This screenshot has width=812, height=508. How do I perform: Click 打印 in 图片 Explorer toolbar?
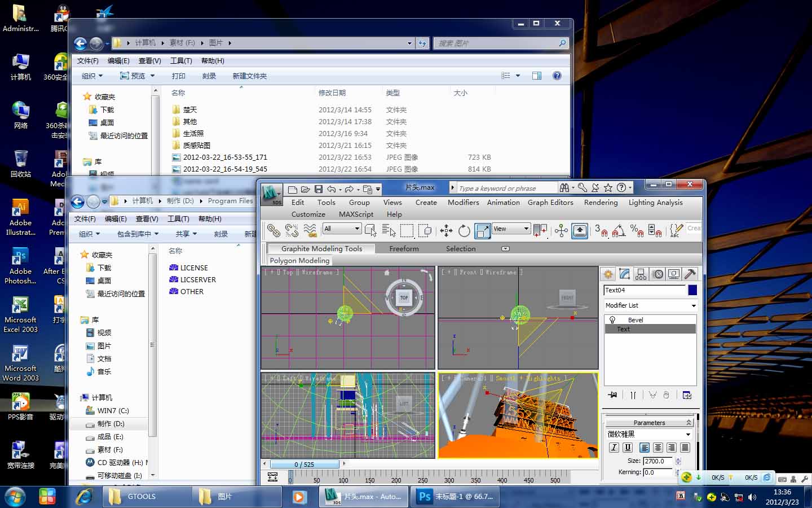tap(179, 76)
